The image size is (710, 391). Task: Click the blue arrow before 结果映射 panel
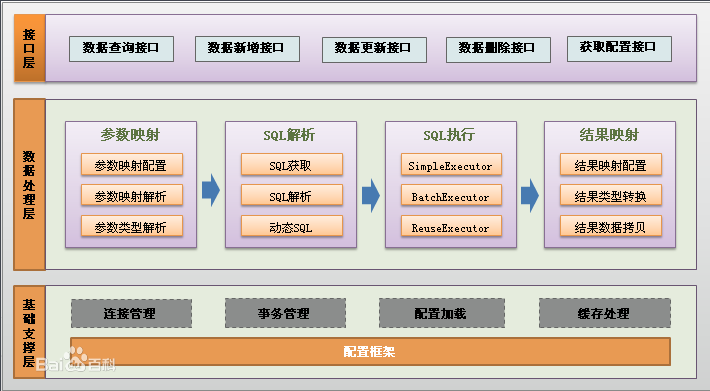coord(530,196)
